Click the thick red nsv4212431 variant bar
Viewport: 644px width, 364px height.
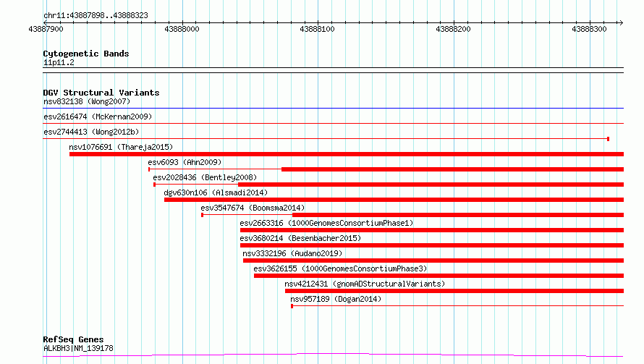(454, 291)
